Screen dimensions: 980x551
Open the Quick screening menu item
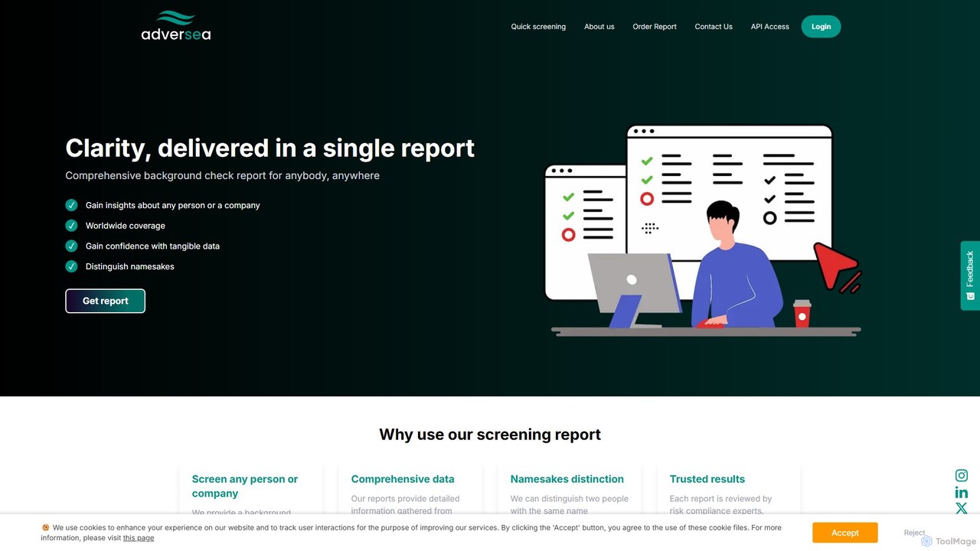pos(538,27)
